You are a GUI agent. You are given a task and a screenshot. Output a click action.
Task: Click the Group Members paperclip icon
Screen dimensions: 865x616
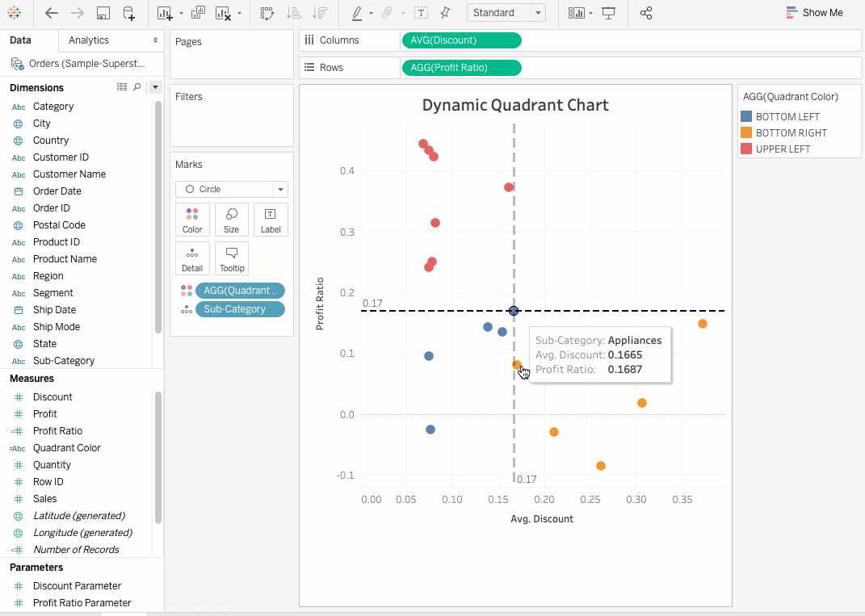(x=387, y=13)
